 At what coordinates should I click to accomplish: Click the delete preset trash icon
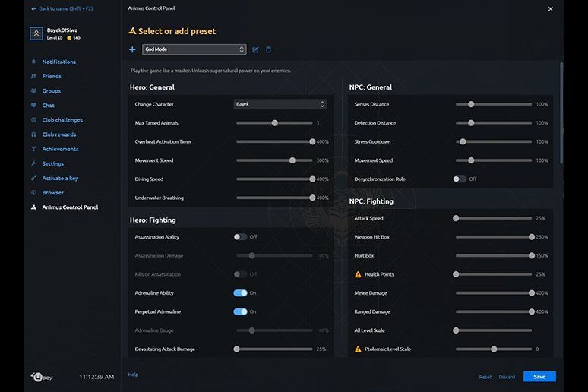pos(268,49)
